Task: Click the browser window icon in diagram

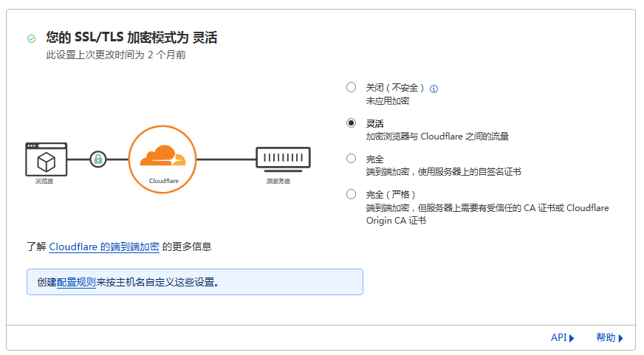Action: click(x=46, y=158)
